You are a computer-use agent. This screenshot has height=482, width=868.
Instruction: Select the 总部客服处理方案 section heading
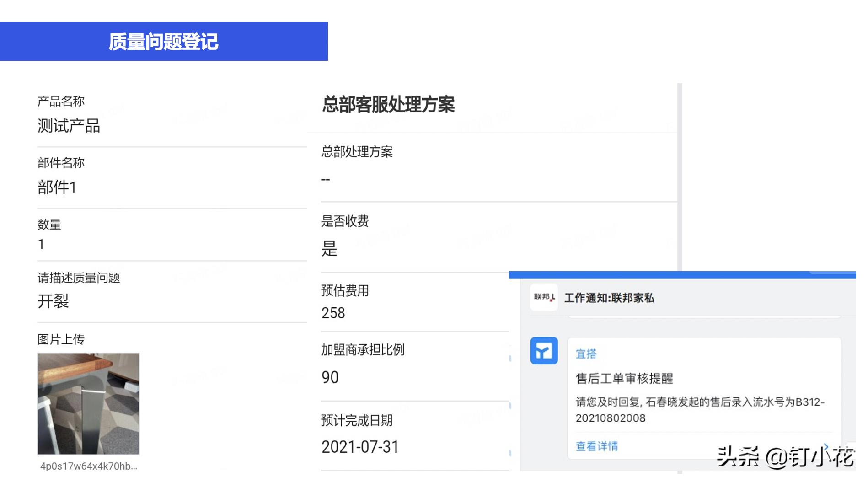click(389, 104)
